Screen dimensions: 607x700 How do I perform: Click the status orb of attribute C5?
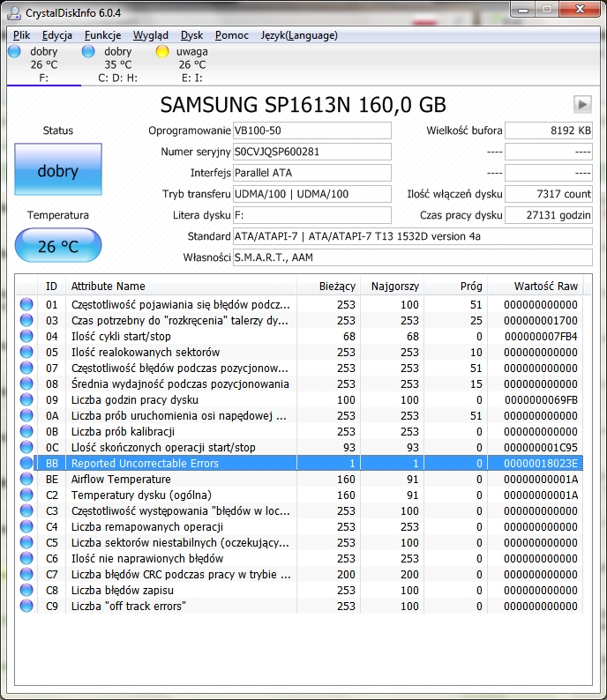click(x=26, y=542)
